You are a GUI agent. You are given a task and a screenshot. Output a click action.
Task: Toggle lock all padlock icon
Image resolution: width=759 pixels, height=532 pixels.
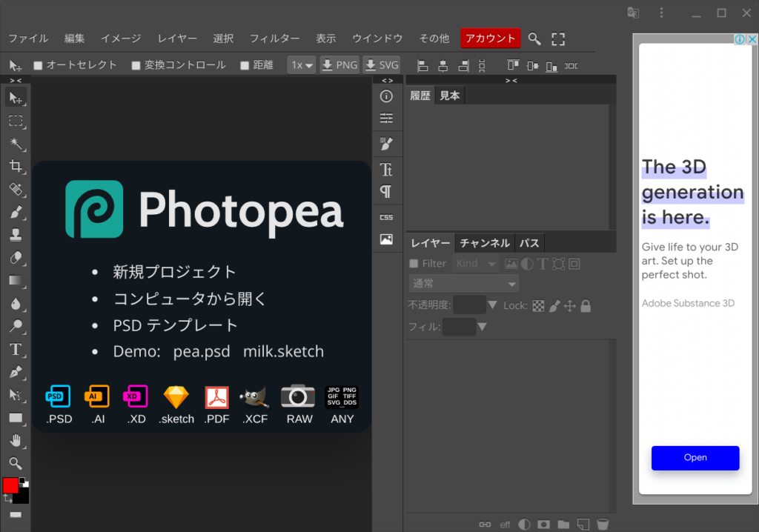[x=586, y=306]
